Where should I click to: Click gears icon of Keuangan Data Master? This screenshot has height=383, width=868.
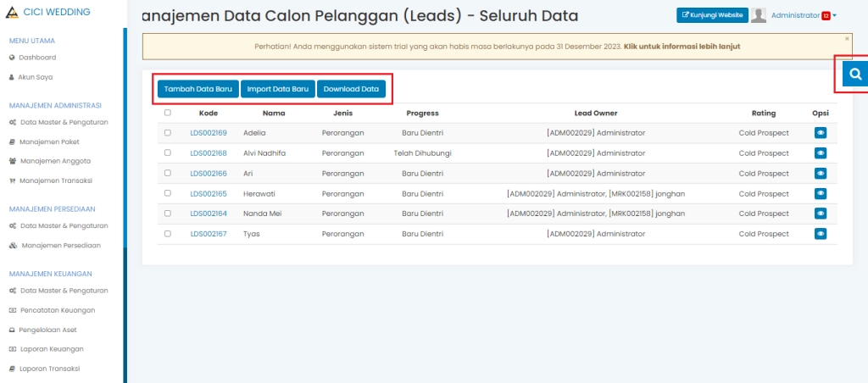pyautogui.click(x=13, y=291)
